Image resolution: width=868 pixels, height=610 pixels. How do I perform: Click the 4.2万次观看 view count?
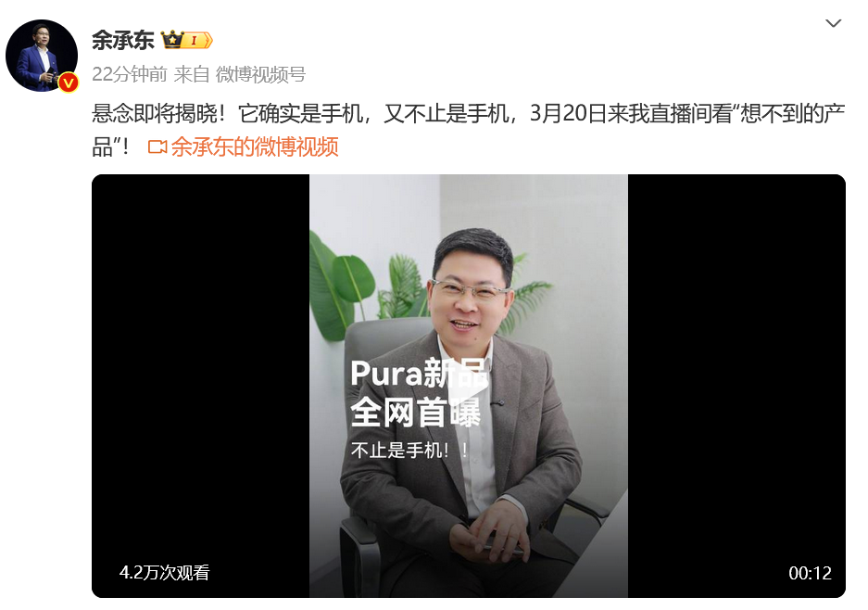pyautogui.click(x=164, y=572)
